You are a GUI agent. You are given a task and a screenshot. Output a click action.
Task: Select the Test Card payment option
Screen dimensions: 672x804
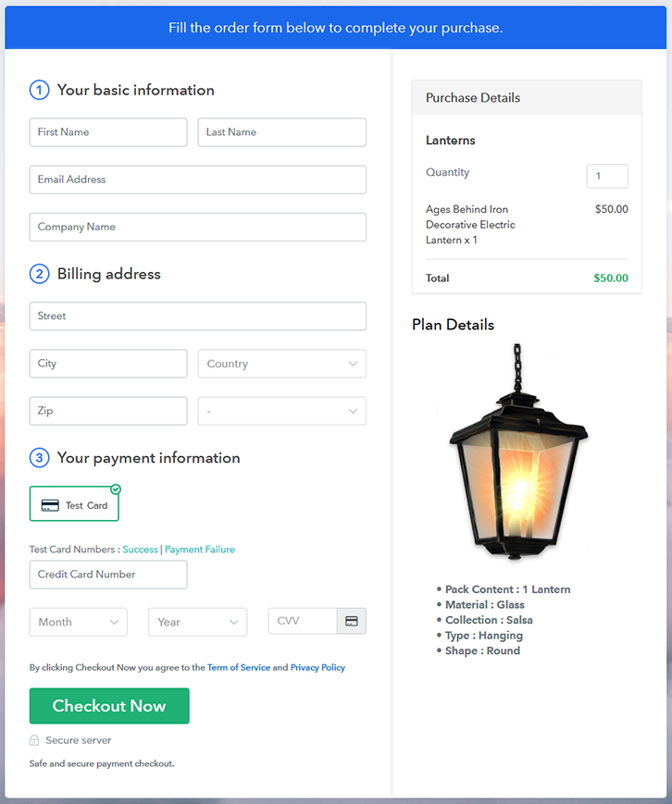tap(74, 503)
